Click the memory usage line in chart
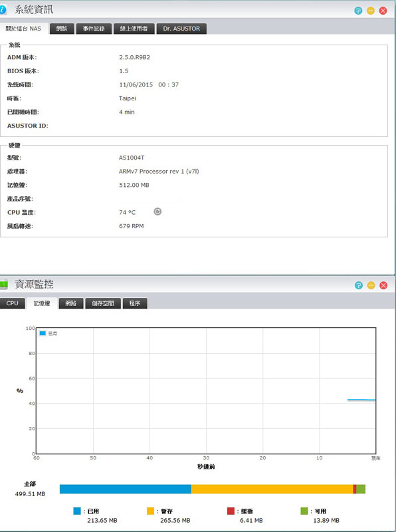 point(361,400)
